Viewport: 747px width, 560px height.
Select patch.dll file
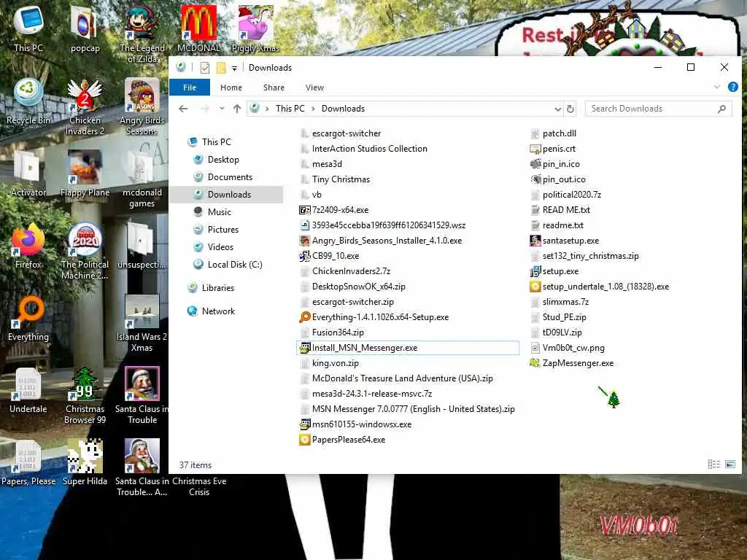tap(560, 133)
